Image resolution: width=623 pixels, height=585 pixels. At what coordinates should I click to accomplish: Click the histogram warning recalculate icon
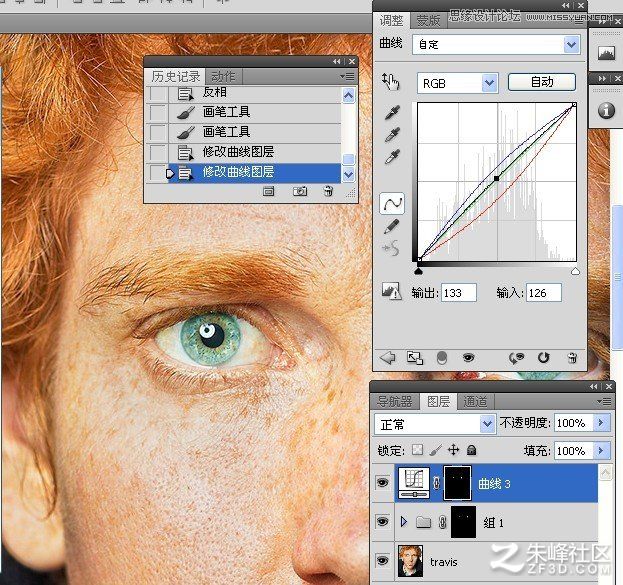(x=391, y=291)
